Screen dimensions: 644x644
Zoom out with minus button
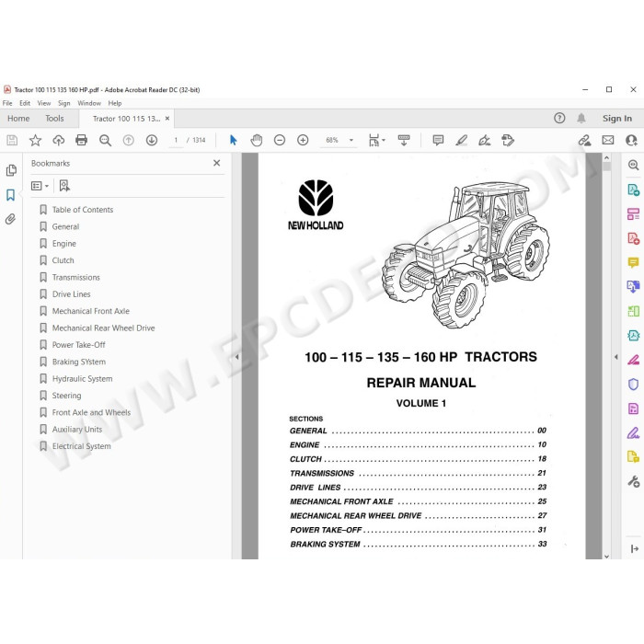pyautogui.click(x=280, y=141)
